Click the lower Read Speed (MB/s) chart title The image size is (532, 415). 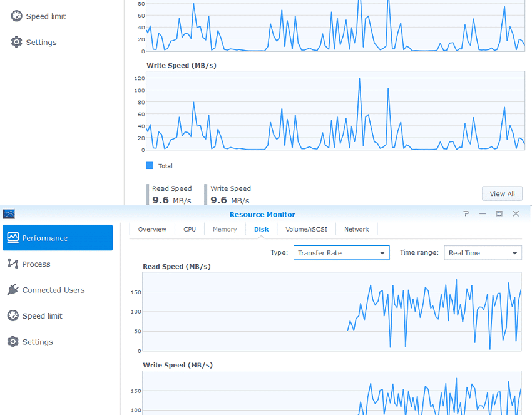tap(176, 267)
